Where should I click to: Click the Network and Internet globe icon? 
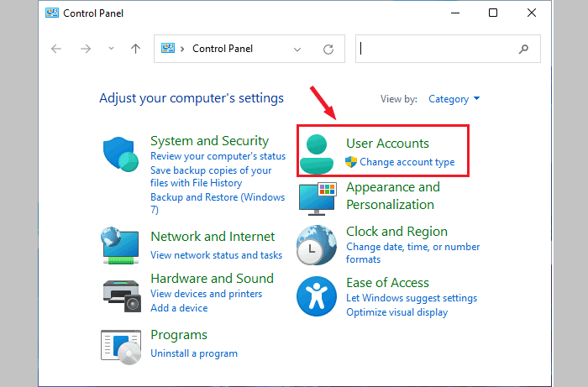pos(120,245)
